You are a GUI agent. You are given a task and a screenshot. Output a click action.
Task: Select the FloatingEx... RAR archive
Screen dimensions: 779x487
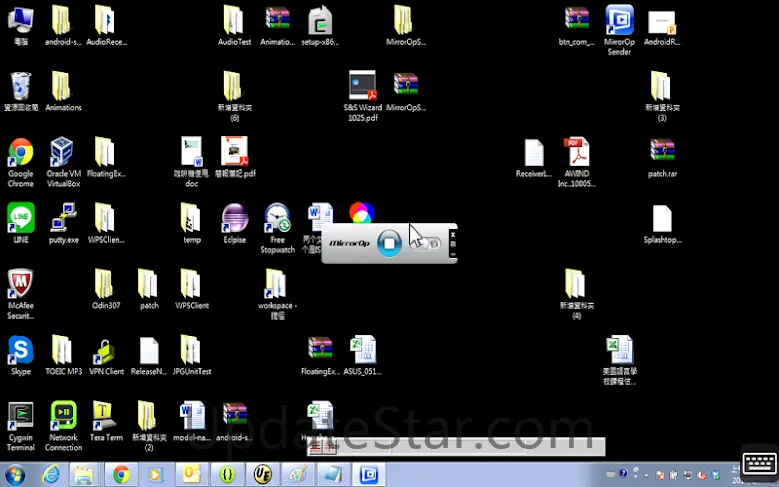[x=320, y=355]
